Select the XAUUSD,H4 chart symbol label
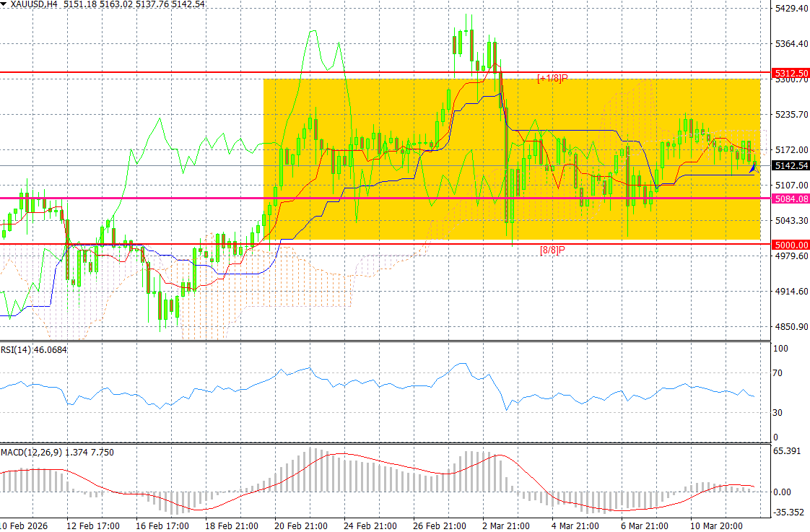Screen dimensions: 810x532 34,4
